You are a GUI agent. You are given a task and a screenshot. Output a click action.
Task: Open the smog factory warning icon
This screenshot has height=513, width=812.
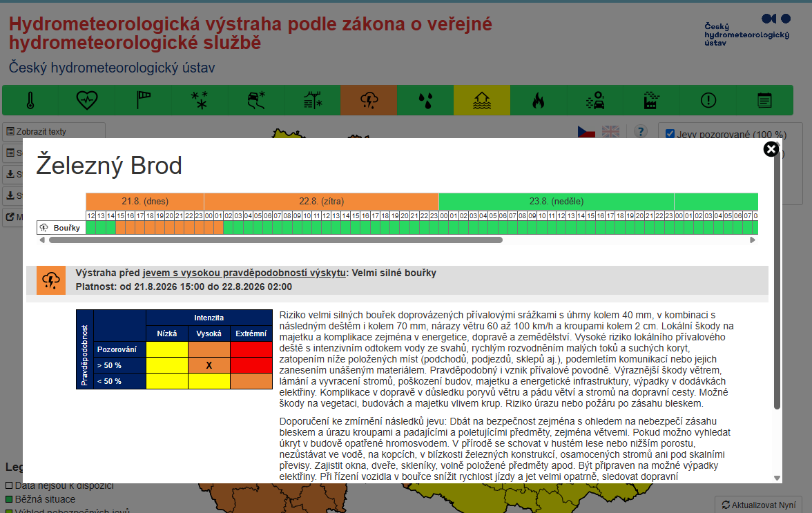[651, 100]
